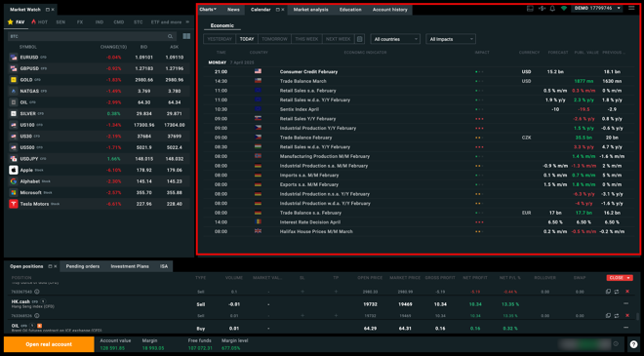Click the Apple stock logo icon
The height and width of the screenshot is (356, 644).
click(13, 170)
